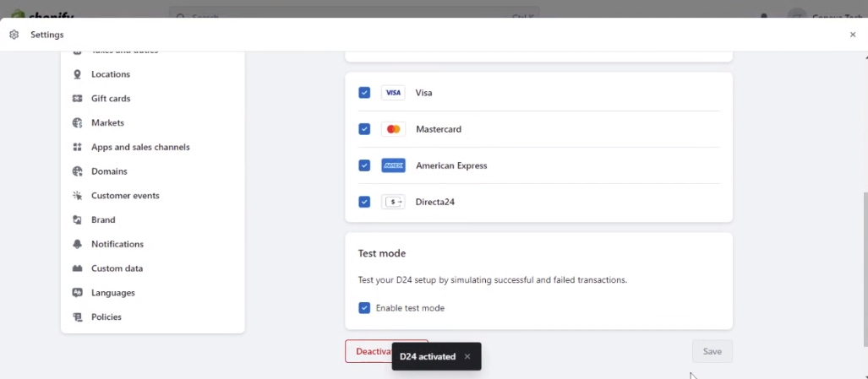
Task: Click the vertical scrollbar on the right
Action: pyautogui.click(x=864, y=270)
